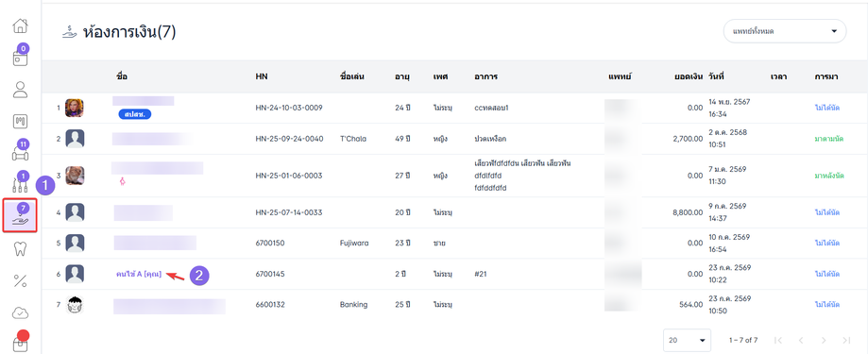Click the ชื่อ column header
868x354 pixels.
[x=122, y=76]
